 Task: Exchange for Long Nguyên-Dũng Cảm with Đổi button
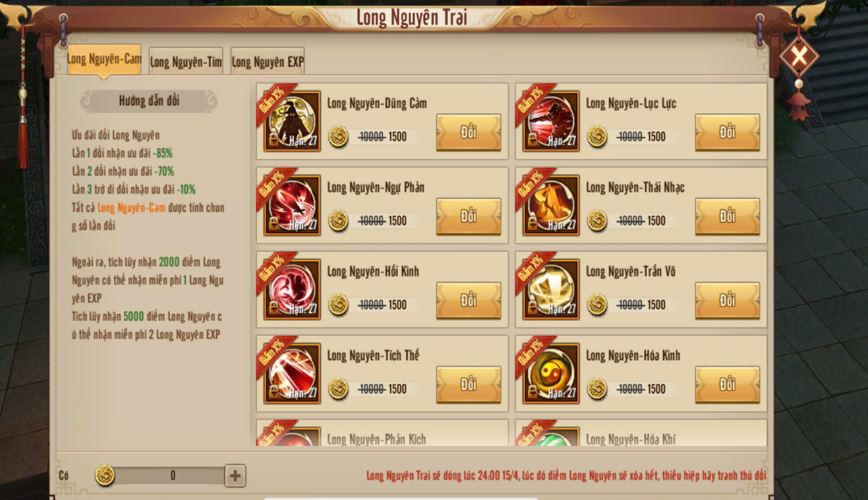(468, 133)
